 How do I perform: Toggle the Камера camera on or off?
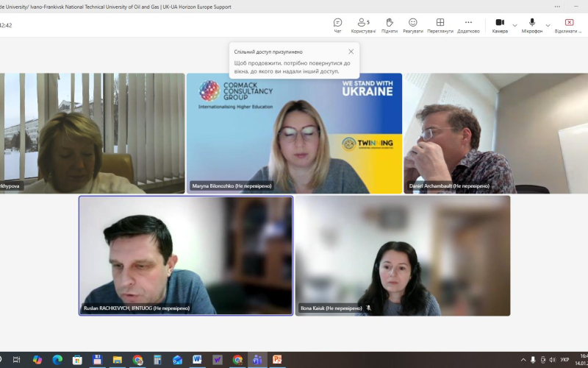point(500,25)
